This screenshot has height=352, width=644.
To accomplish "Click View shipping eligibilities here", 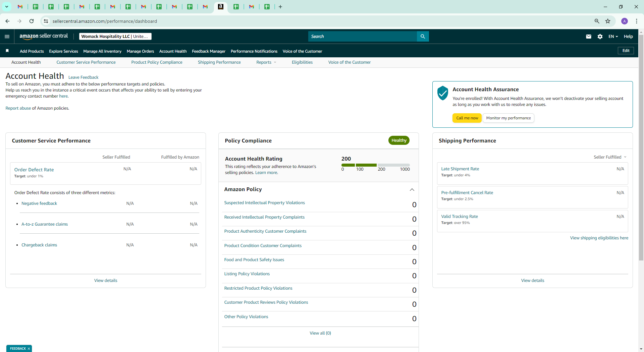I will coord(599,238).
